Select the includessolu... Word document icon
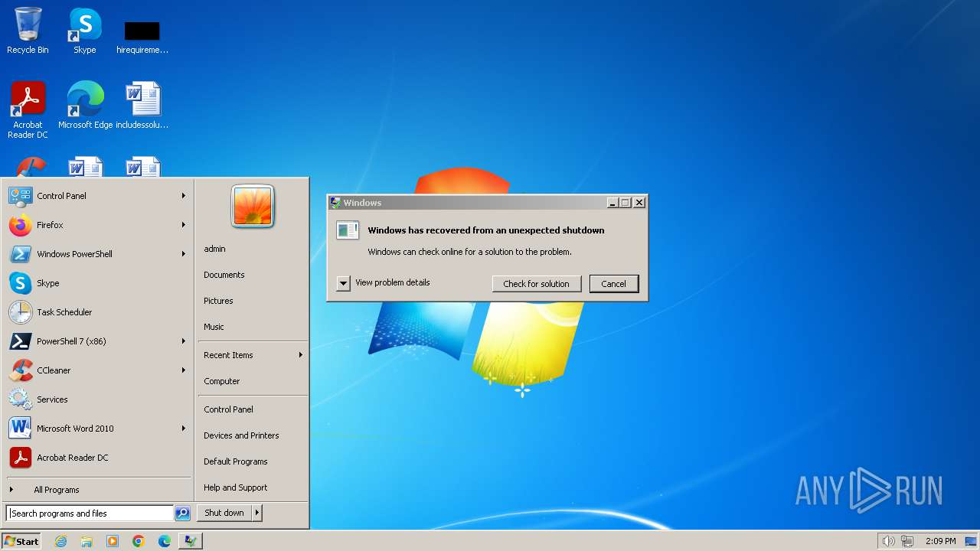 pos(142,105)
